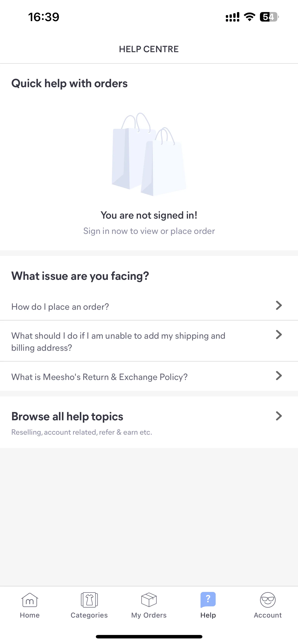Expand chevron beside Return & Exchange Policy

click(x=279, y=376)
